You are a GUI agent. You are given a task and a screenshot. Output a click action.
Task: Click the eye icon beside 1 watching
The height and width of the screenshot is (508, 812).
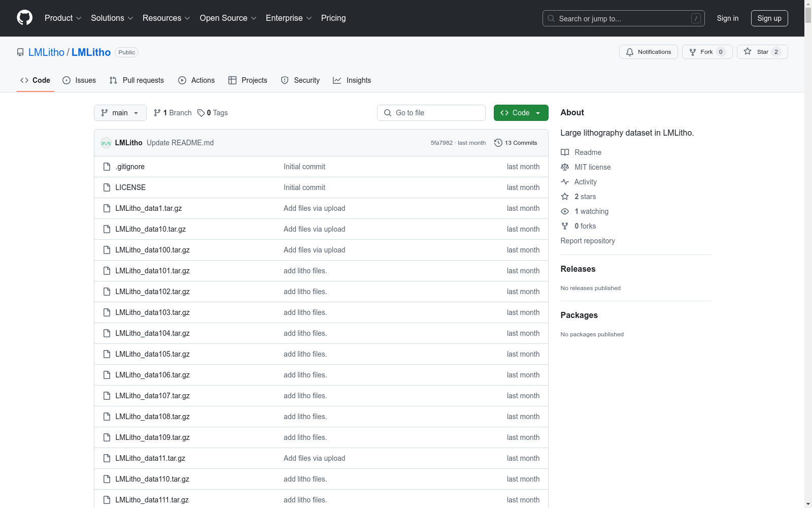565,211
